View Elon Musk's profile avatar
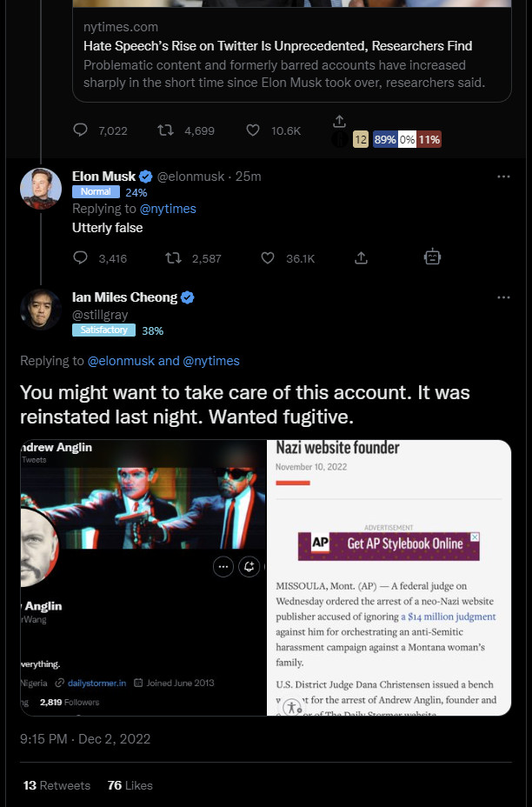The height and width of the screenshot is (807, 532). click(41, 189)
